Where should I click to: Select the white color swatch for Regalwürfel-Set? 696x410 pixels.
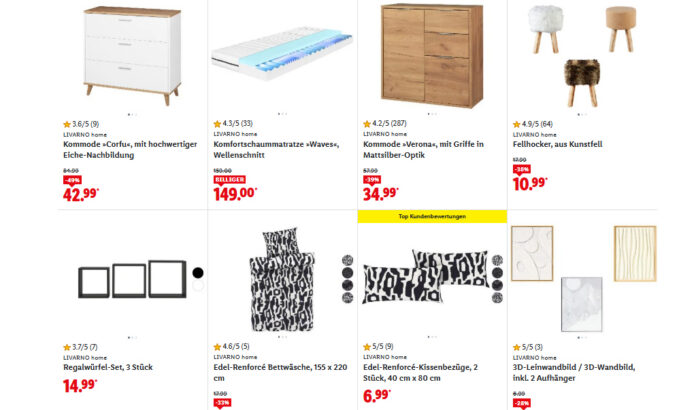click(x=198, y=285)
